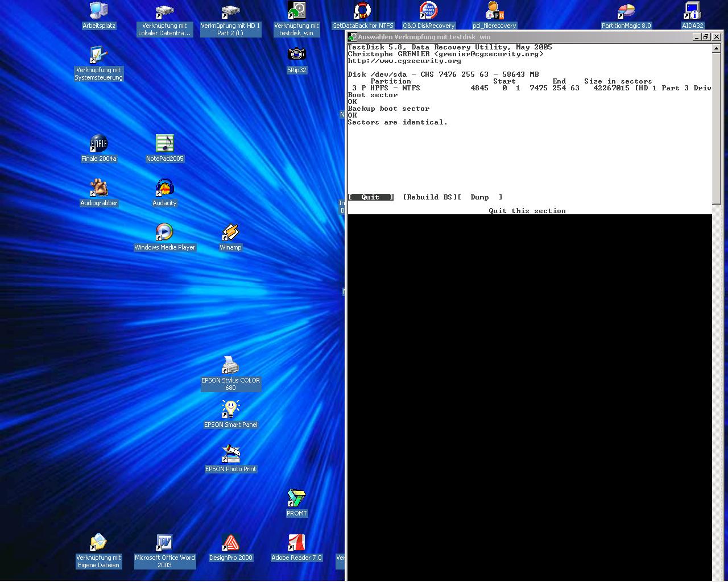Launch the PROMT desktop shortcut
728x582 pixels.
296,503
